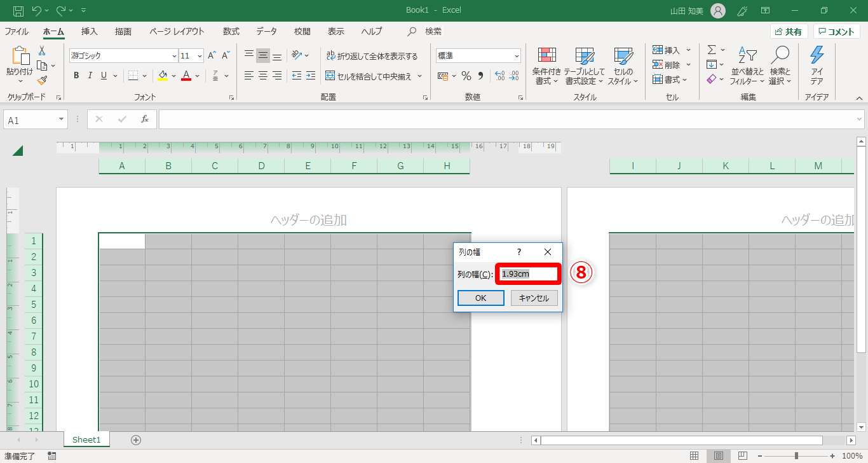
Task: Decrease font size with small A icon
Action: point(226,56)
